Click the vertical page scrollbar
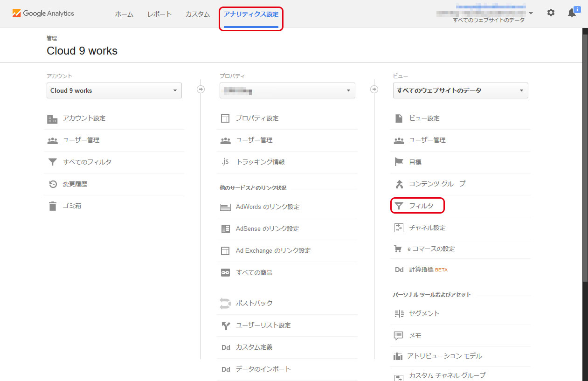 pos(585,154)
